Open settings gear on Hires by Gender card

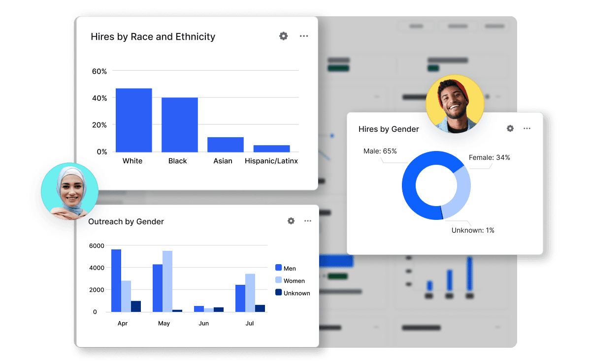(510, 128)
